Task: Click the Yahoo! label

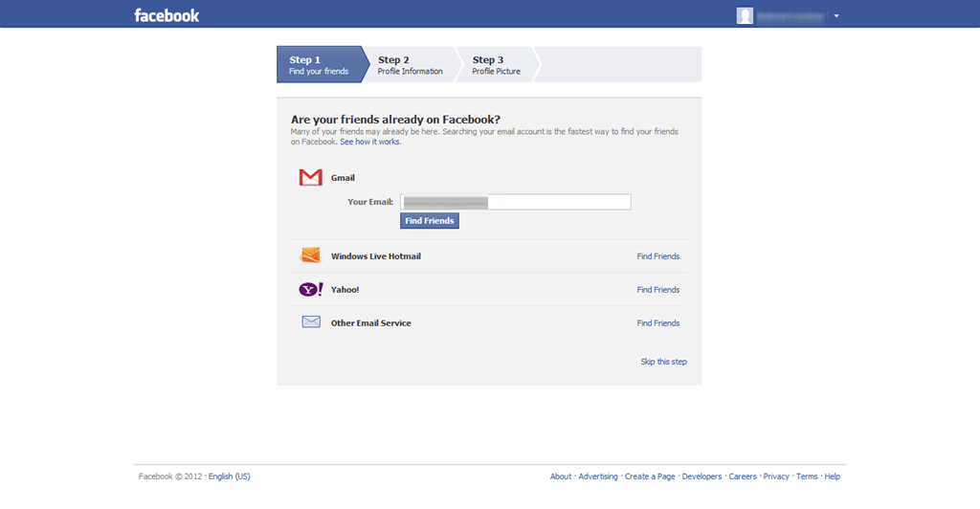Action: [345, 290]
